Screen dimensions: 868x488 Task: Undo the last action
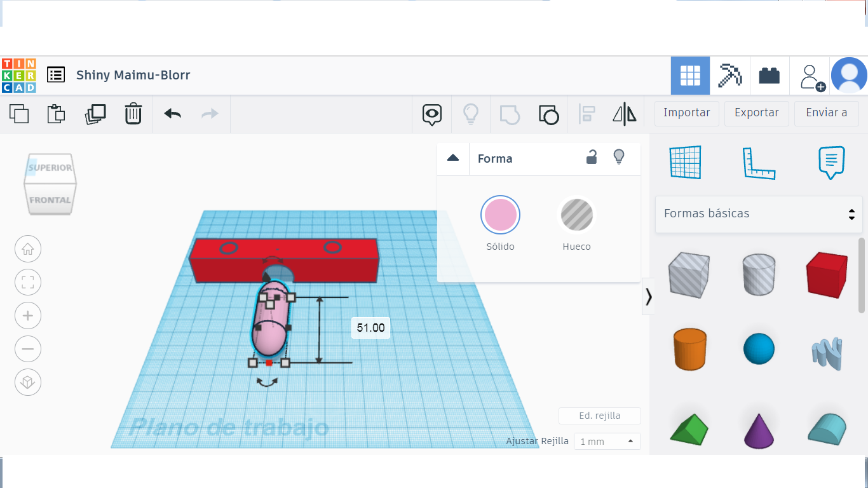tap(172, 114)
